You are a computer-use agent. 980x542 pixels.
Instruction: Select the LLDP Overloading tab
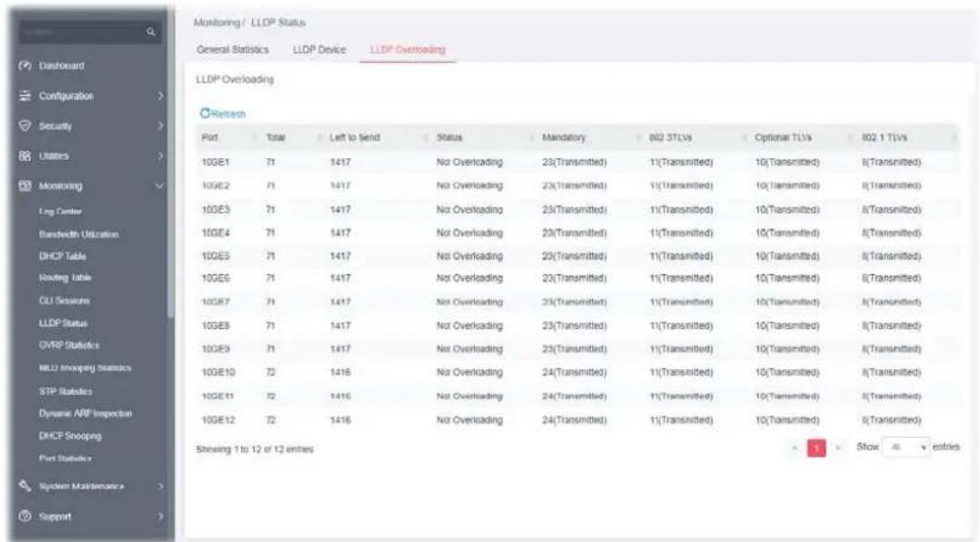point(407,49)
